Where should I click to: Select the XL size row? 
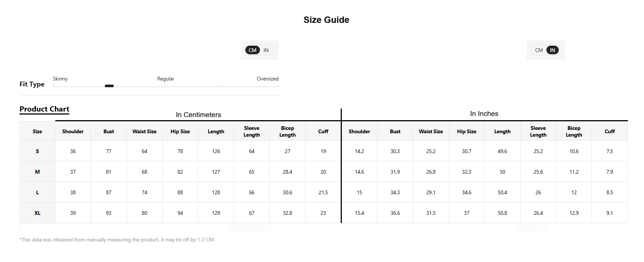(323, 213)
